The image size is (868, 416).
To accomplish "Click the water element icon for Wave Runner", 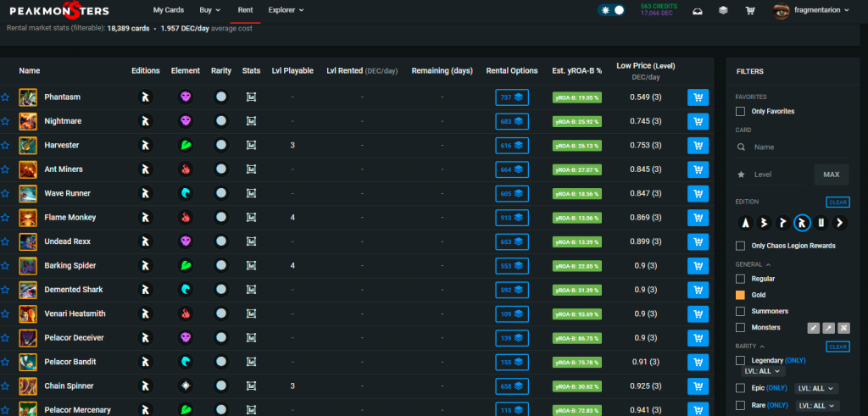I will pos(186,194).
